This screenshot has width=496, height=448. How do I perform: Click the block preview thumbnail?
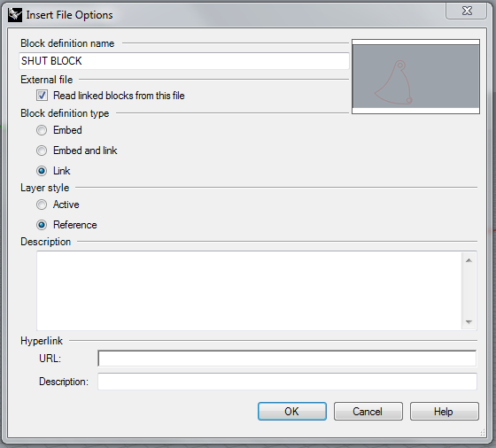pos(415,76)
